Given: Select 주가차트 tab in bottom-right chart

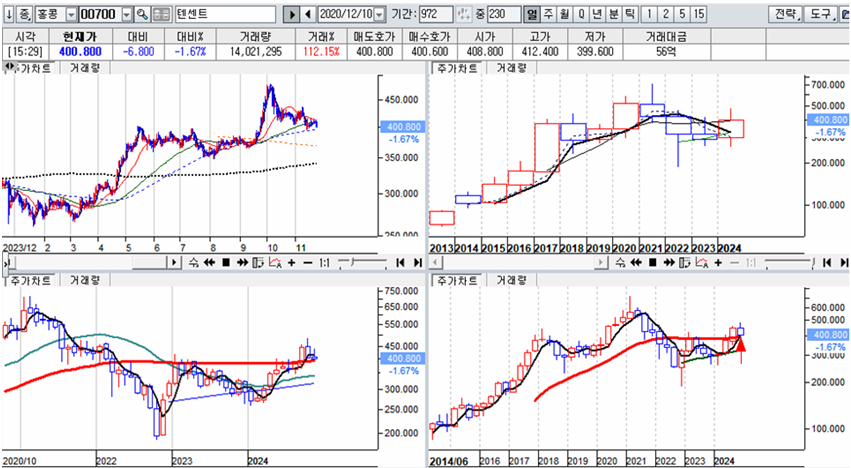Looking at the screenshot, I should point(457,280).
